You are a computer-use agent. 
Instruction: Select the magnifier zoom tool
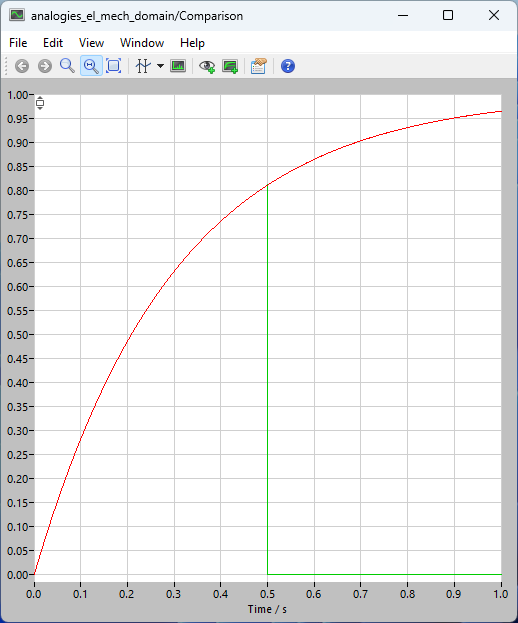click(x=68, y=66)
